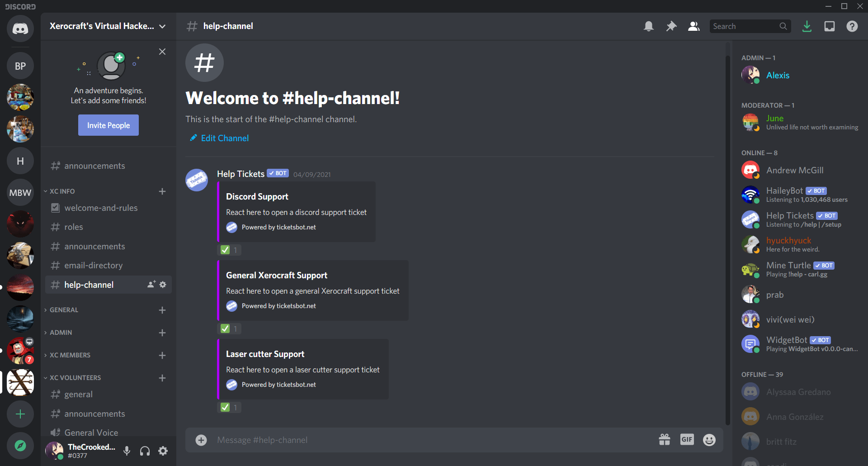Screen dimensions: 868x466
Task: Open Andrew McGill member profile
Action: 800,170
